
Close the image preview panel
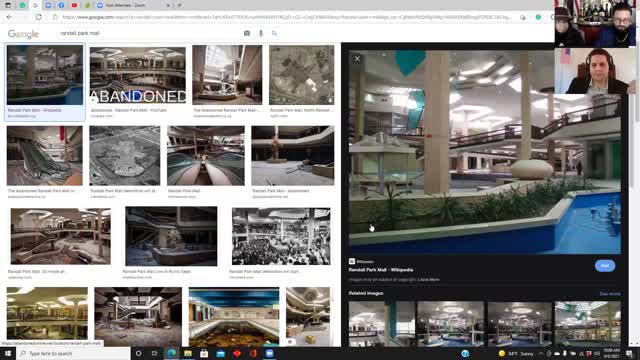[357, 59]
